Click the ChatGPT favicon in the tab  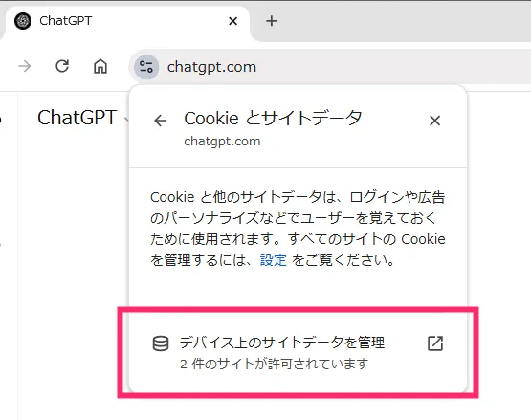tap(23, 21)
